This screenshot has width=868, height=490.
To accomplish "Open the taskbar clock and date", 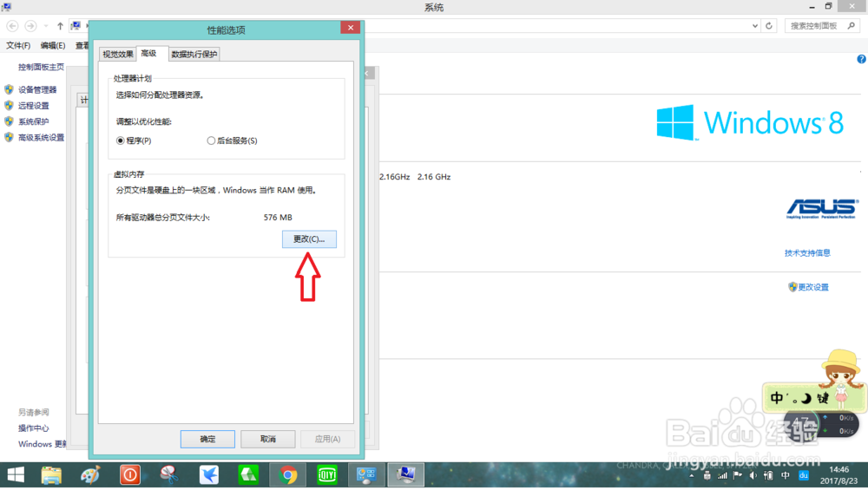I will [838, 475].
